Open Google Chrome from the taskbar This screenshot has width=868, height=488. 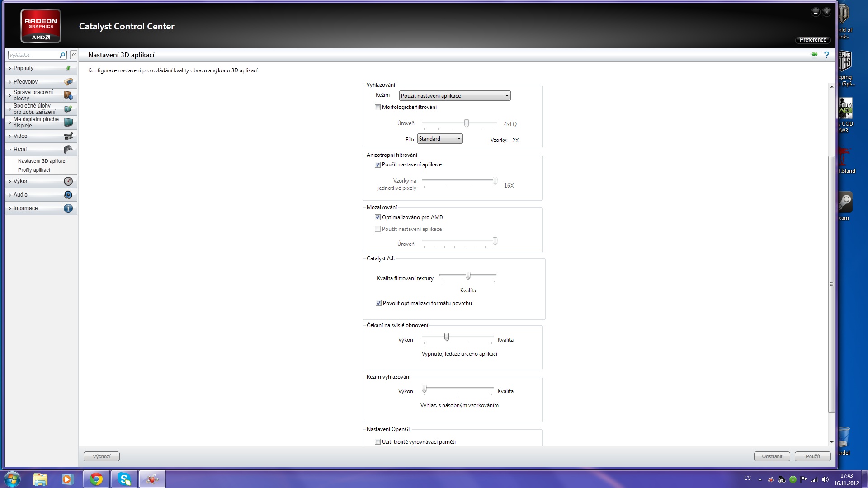96,479
